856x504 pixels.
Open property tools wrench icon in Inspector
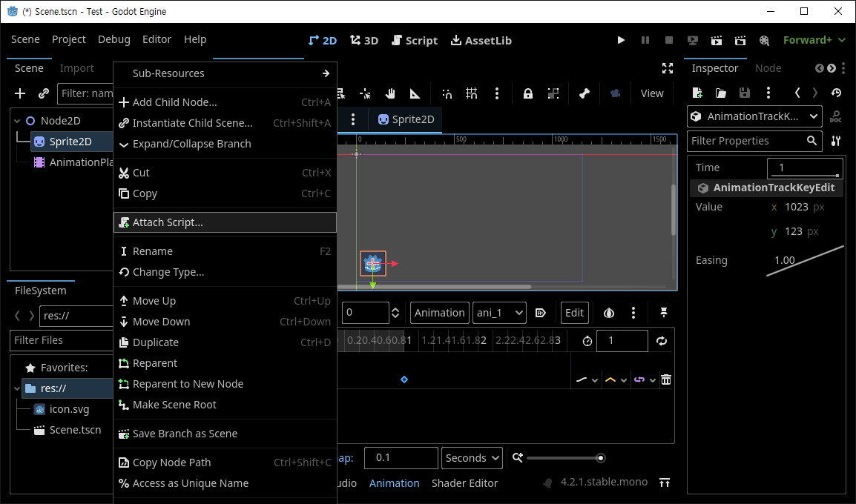pos(836,141)
